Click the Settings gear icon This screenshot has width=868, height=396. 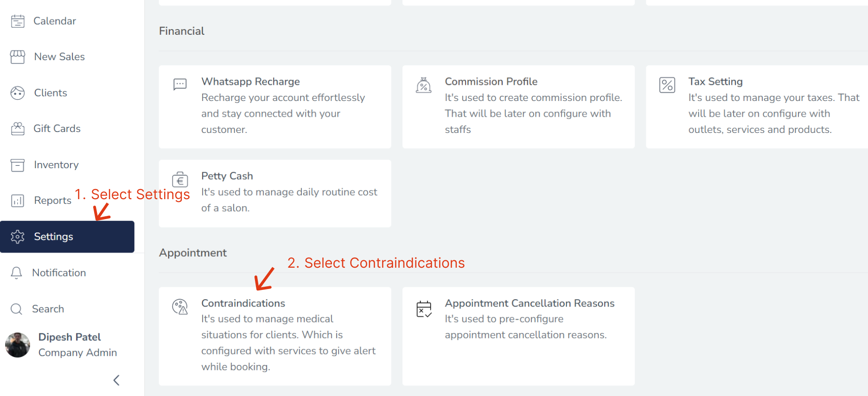18,237
